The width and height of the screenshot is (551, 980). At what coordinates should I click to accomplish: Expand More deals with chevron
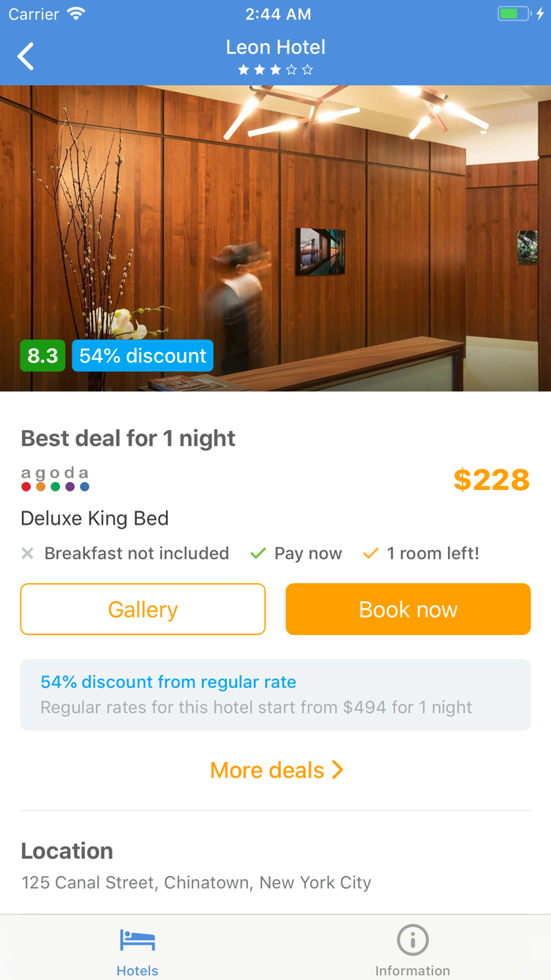277,770
